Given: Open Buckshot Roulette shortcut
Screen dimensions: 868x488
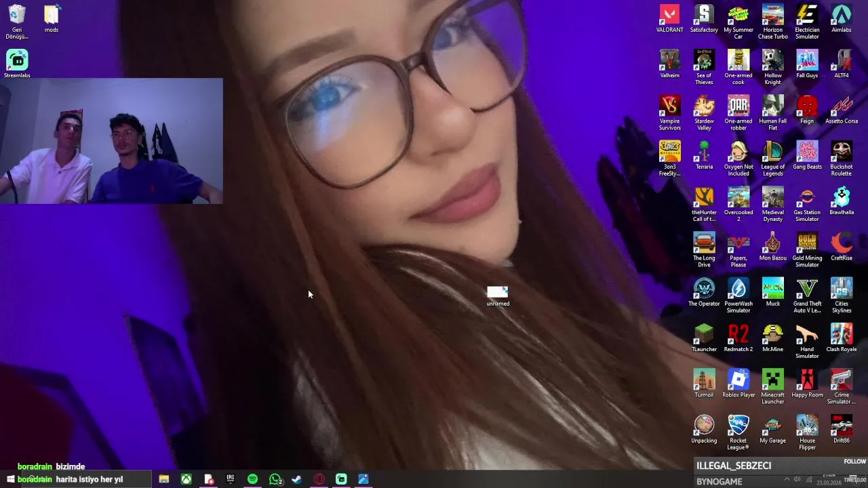Looking at the screenshot, I should pyautogui.click(x=842, y=159).
